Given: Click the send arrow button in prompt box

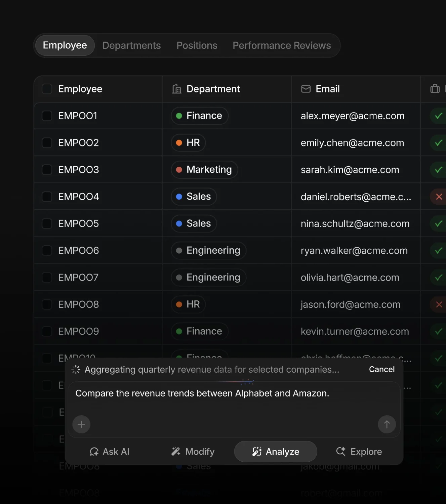Looking at the screenshot, I should click(387, 424).
